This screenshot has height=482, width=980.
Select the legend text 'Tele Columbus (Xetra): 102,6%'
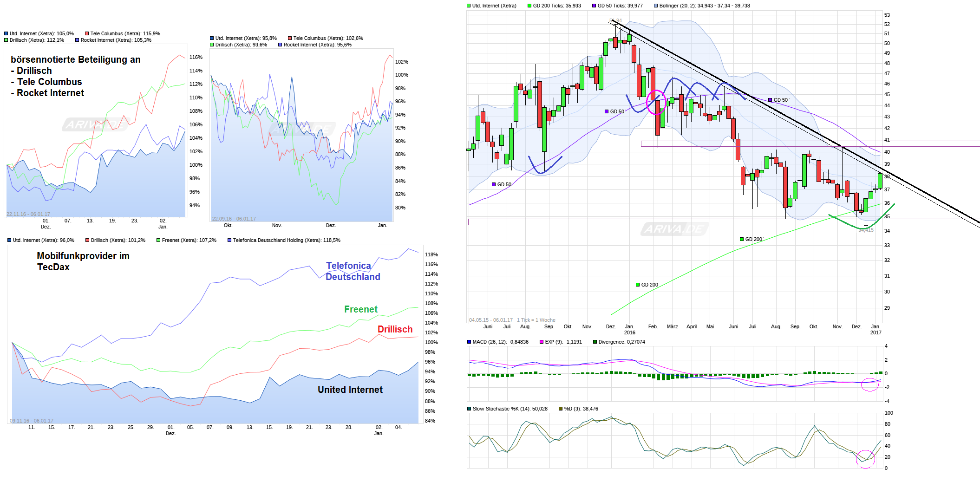[x=328, y=39]
